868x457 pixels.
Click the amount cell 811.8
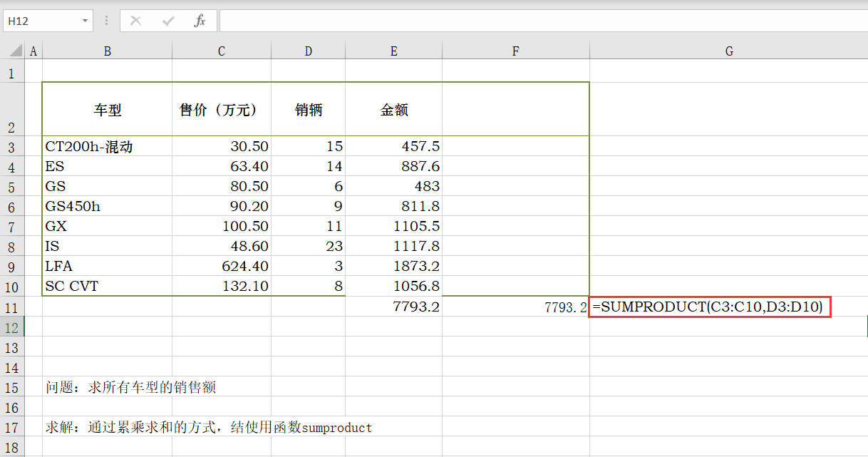pyautogui.click(x=393, y=206)
